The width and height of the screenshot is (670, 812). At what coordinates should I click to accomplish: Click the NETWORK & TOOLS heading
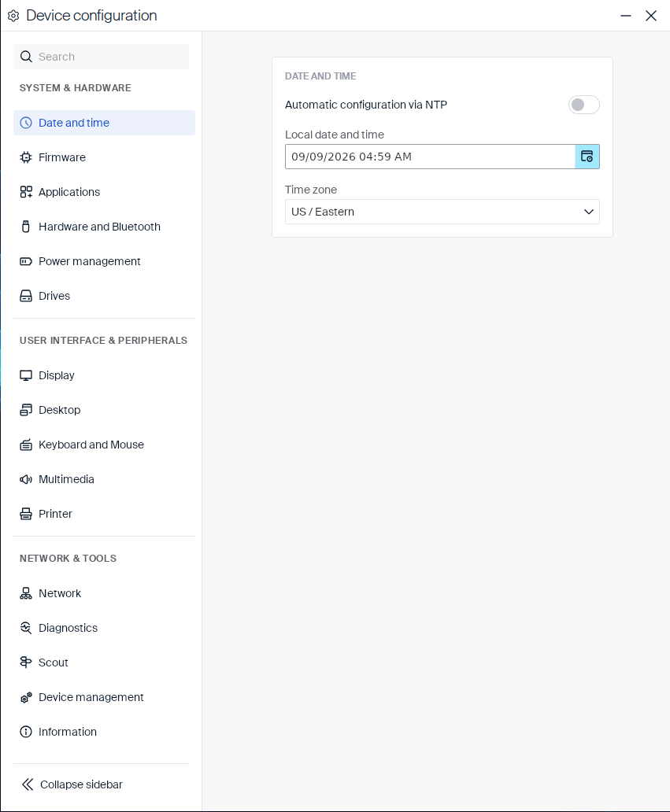(68, 559)
